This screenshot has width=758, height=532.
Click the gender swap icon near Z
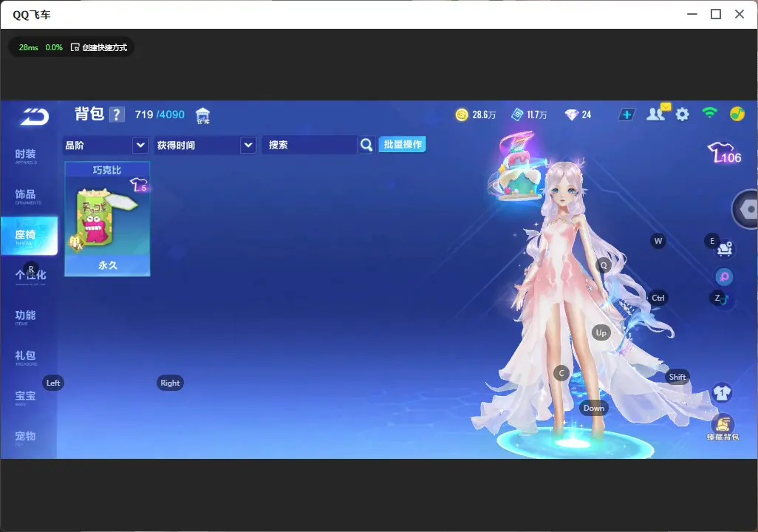(725, 301)
